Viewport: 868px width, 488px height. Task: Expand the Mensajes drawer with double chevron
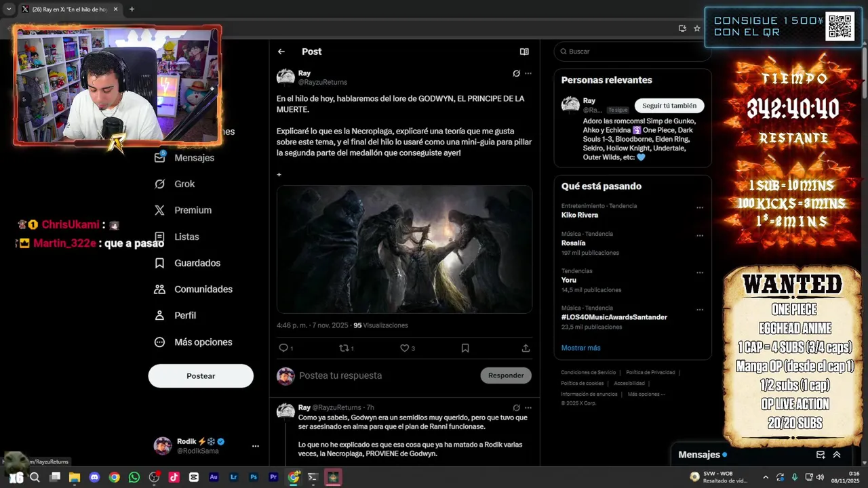tap(837, 455)
